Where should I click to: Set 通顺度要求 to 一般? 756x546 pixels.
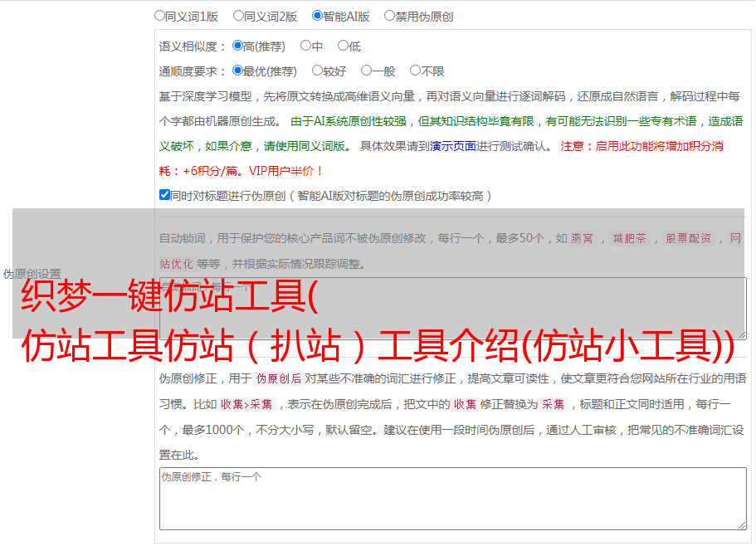pos(367,71)
